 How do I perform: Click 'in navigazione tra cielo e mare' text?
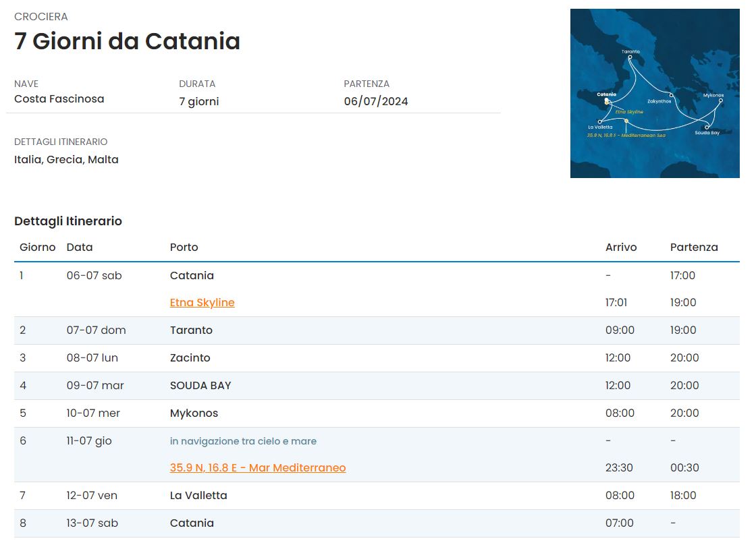[243, 442]
